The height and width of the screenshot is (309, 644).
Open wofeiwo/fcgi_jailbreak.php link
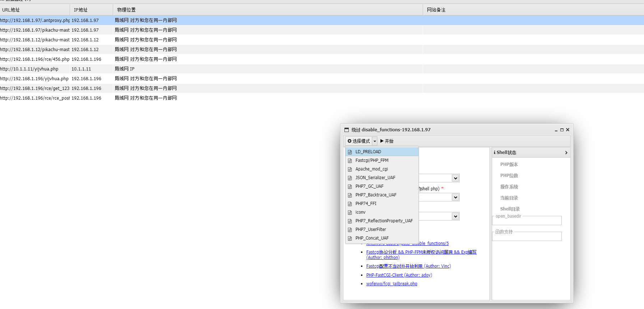coord(392,284)
